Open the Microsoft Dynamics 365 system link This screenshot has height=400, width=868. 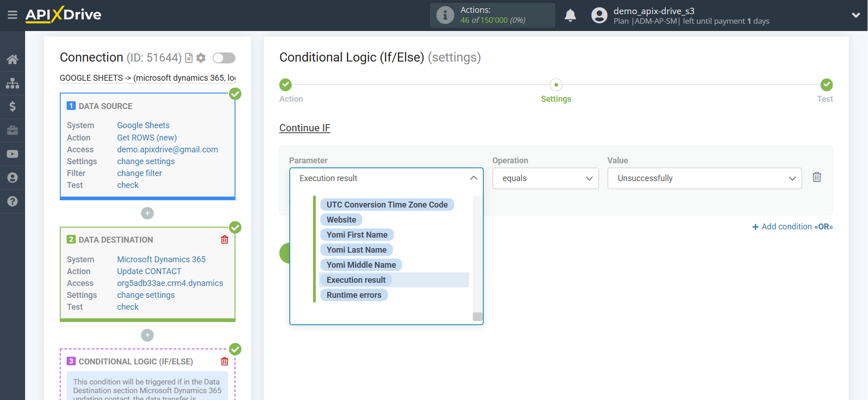coord(161,260)
